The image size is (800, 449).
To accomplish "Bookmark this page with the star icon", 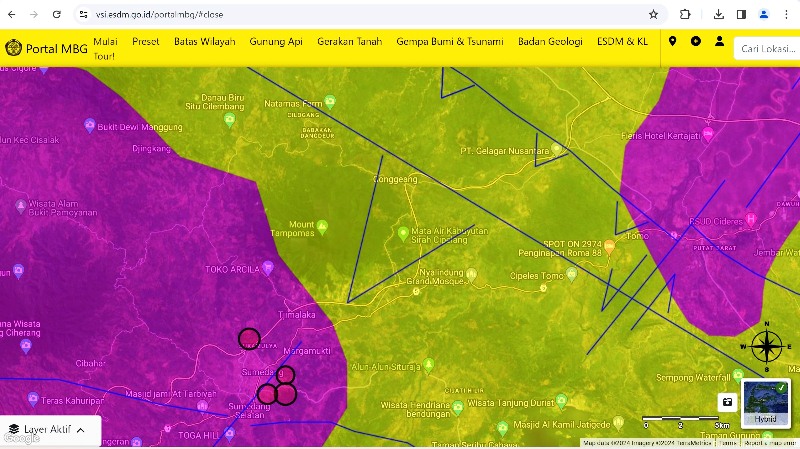I will pyautogui.click(x=654, y=14).
